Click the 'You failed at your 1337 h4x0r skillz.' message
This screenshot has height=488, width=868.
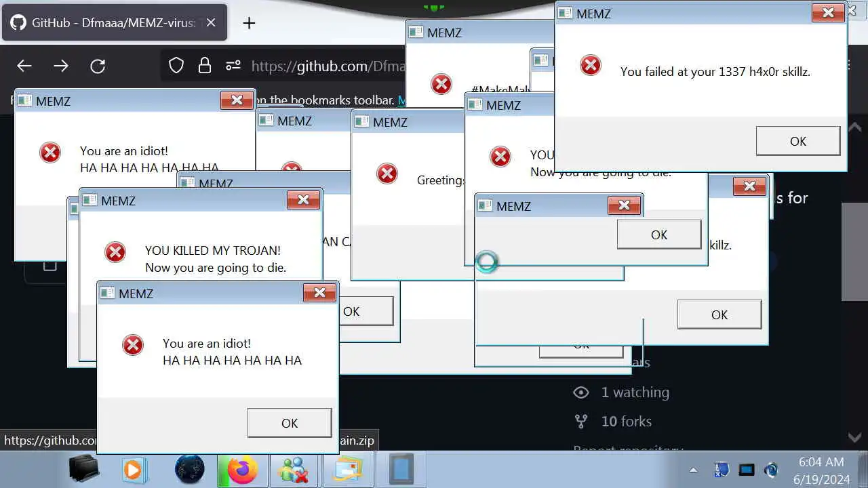pyautogui.click(x=715, y=71)
